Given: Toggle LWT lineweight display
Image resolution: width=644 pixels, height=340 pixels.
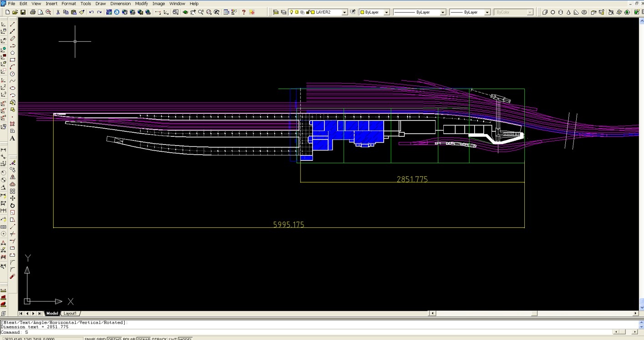Looking at the screenshot, I should (173, 339).
